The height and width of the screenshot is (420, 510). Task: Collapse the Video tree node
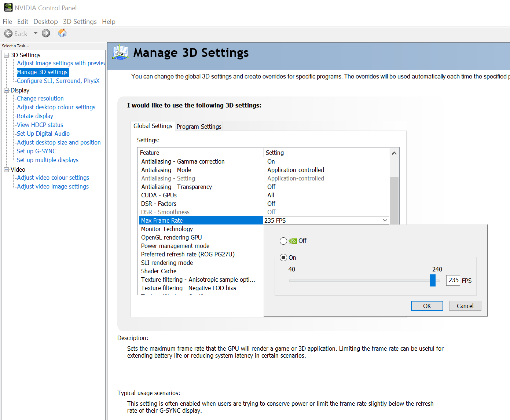(6, 169)
